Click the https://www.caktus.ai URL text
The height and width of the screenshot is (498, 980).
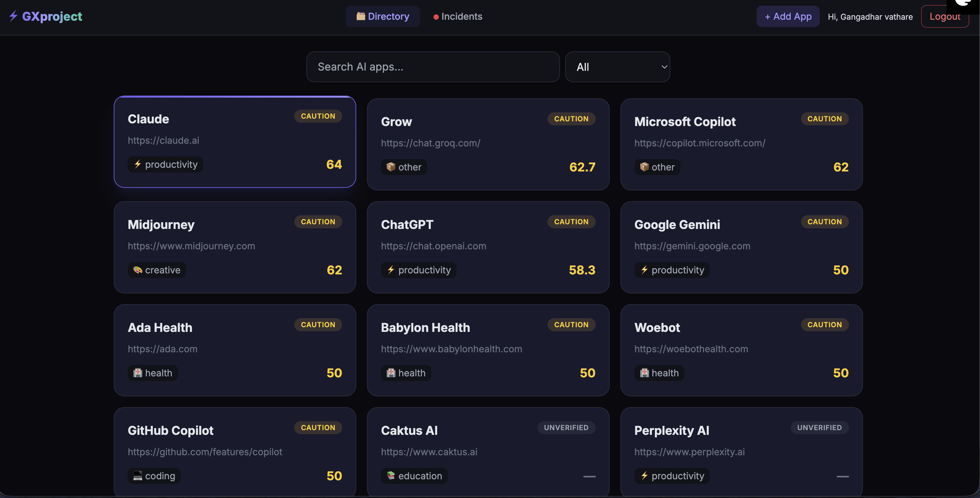(x=429, y=452)
